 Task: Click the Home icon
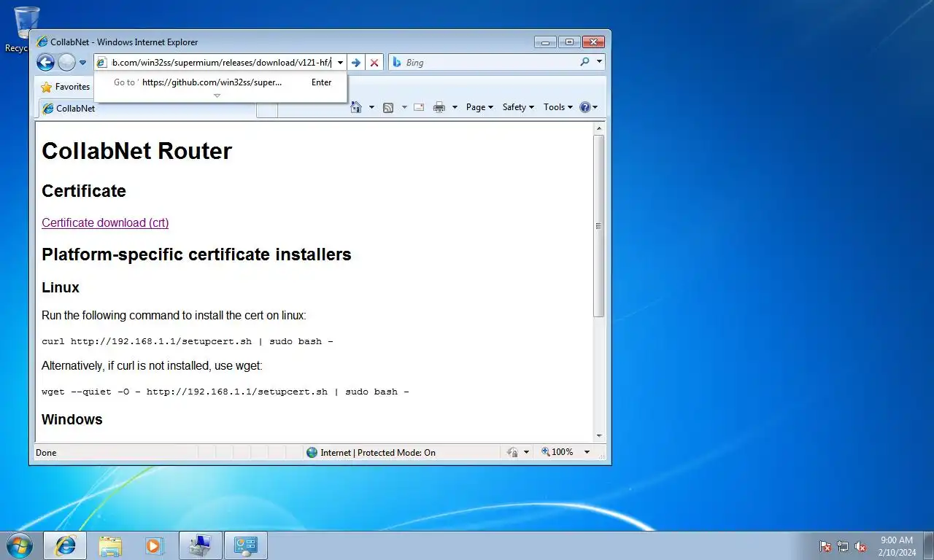[x=356, y=107]
